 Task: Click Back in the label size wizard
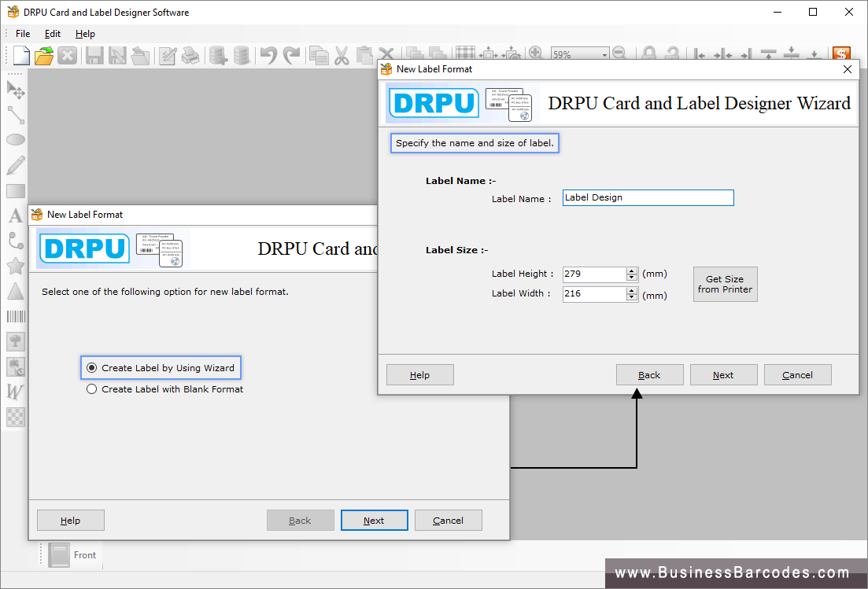[x=650, y=375]
